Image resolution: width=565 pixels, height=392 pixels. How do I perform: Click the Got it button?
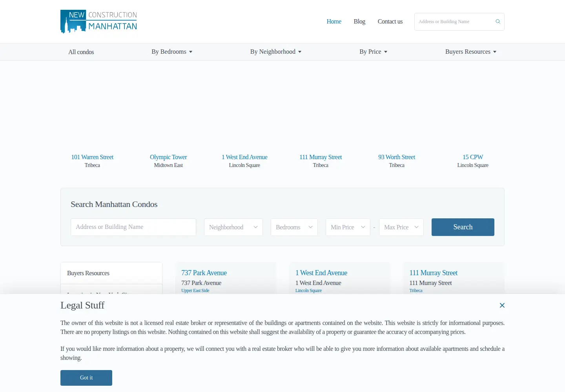tap(86, 378)
